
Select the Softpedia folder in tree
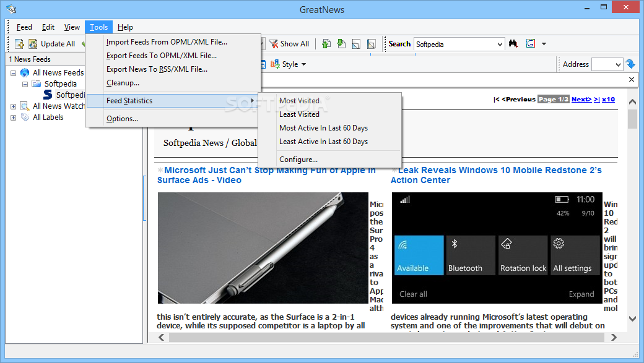[x=61, y=83]
